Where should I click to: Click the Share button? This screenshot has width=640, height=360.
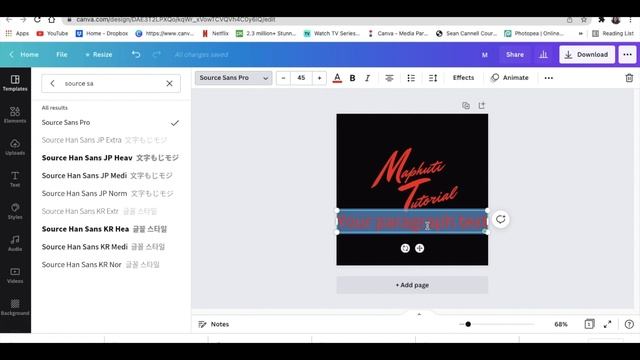(x=515, y=54)
